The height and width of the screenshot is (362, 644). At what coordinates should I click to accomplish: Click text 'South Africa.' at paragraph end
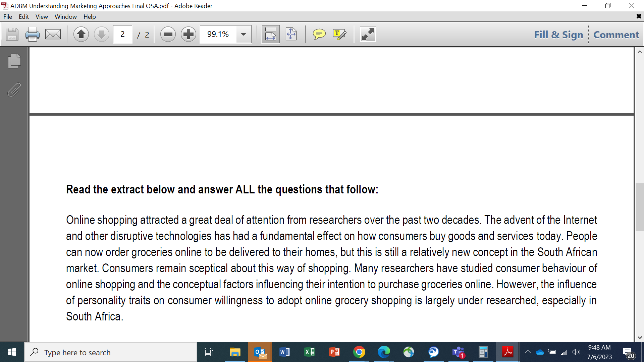click(x=95, y=316)
